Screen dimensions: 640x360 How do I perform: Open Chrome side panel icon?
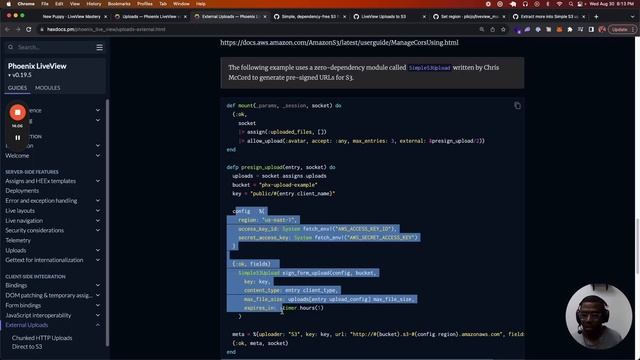pos(591,29)
